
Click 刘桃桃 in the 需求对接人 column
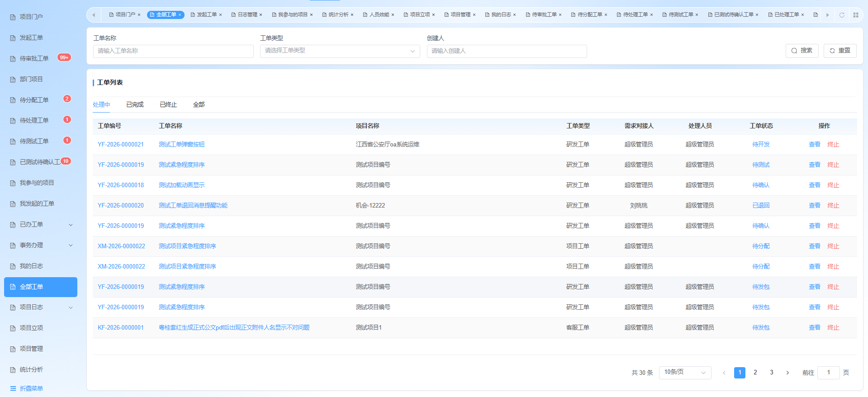639,206
